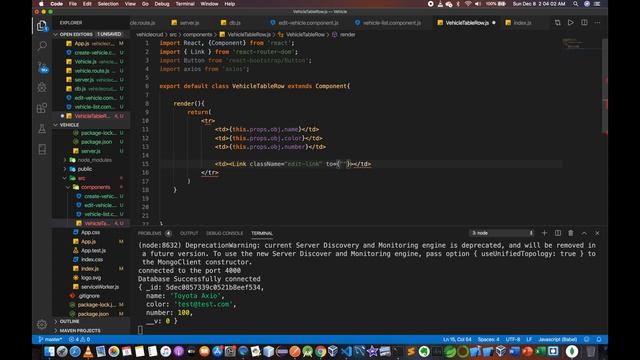Click the open changes icon in editor toolbar
The height and width of the screenshot is (360, 640).
point(558,22)
